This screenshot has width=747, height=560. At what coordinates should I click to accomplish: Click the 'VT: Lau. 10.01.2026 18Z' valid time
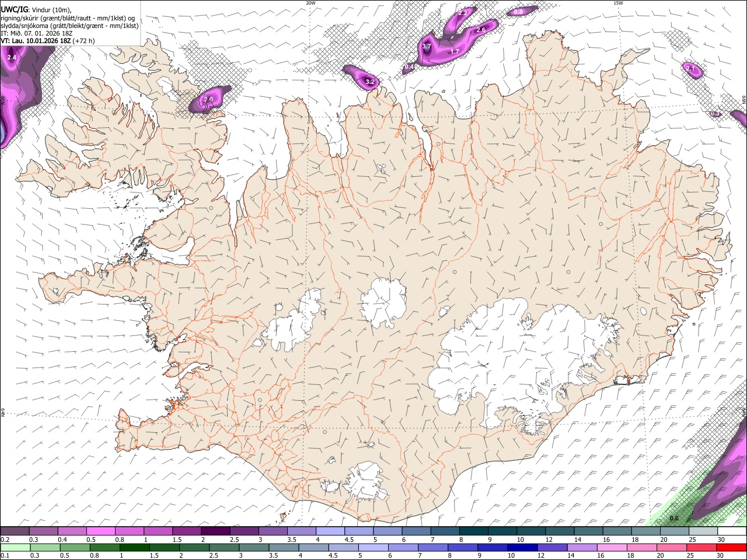point(36,41)
